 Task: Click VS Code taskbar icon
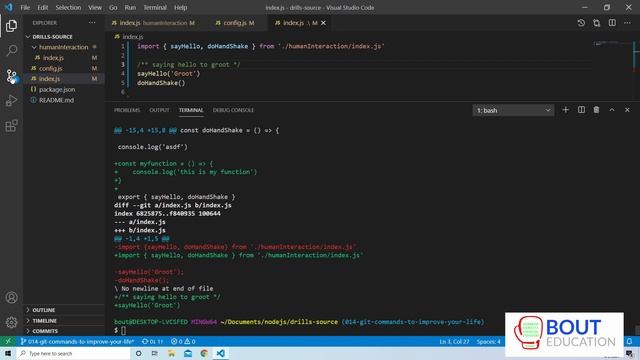220,353
